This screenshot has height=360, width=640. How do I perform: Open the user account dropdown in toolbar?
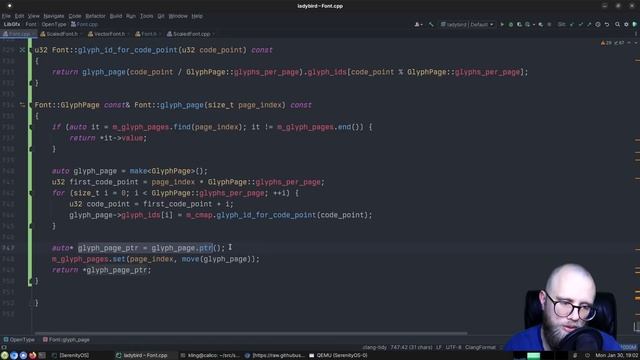tap(418, 24)
